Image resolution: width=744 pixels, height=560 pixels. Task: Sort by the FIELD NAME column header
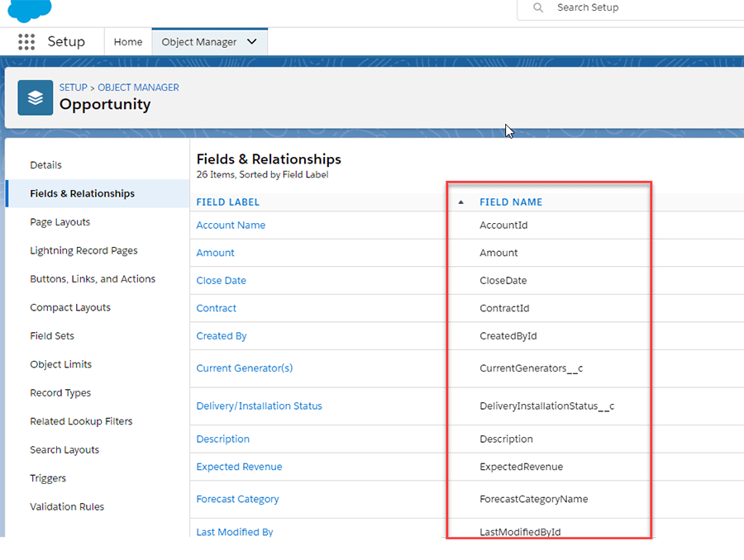click(x=511, y=202)
